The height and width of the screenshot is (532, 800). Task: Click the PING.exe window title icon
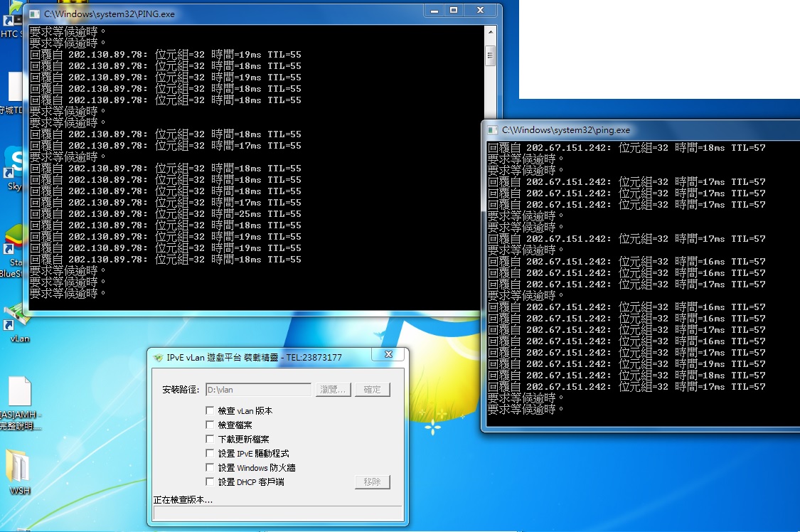(33, 14)
